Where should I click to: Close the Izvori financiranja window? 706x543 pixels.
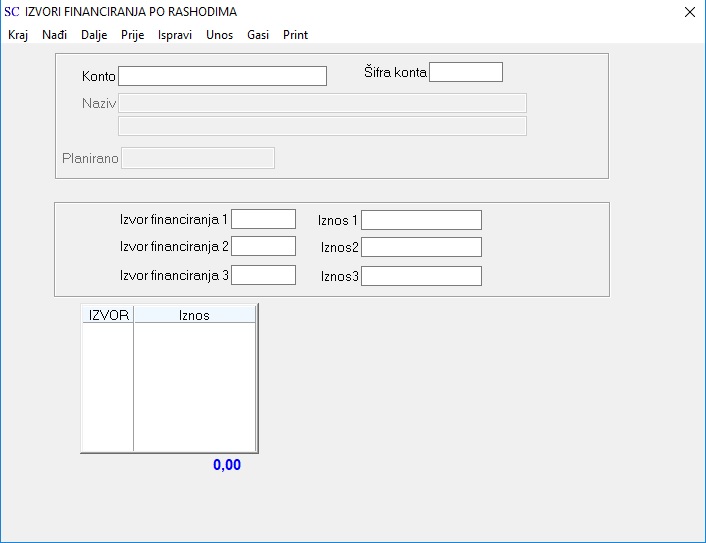[690, 12]
